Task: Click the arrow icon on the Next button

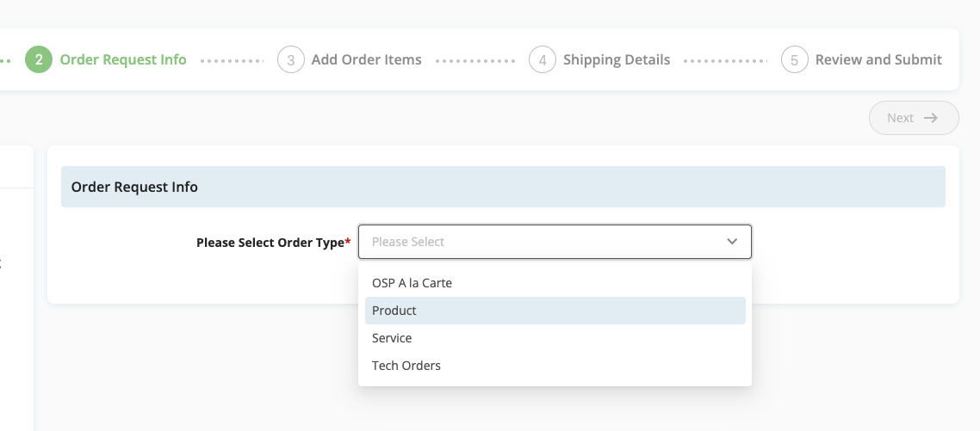Action: [x=931, y=118]
